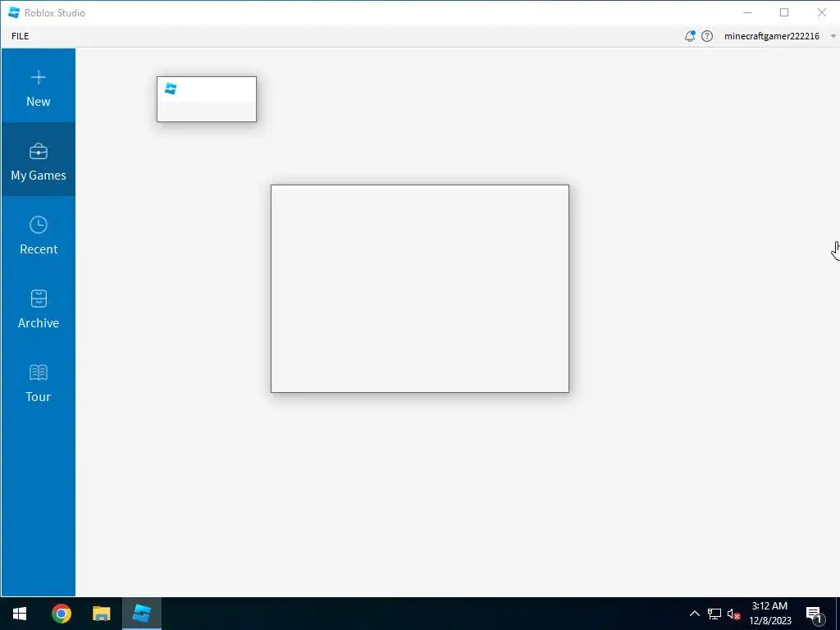Screen dimensions: 840x630
Task: Click the small Roblox splash popup
Action: click(207, 99)
